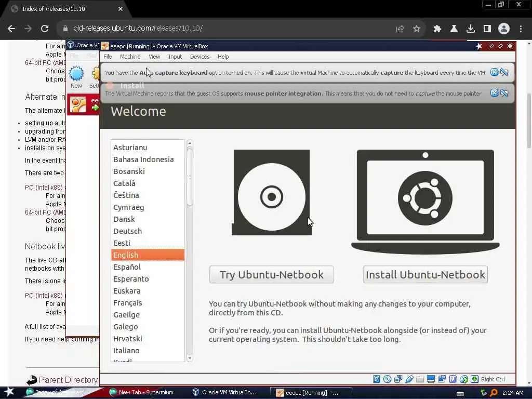Select Bahasa Indonesia language

[148, 159]
